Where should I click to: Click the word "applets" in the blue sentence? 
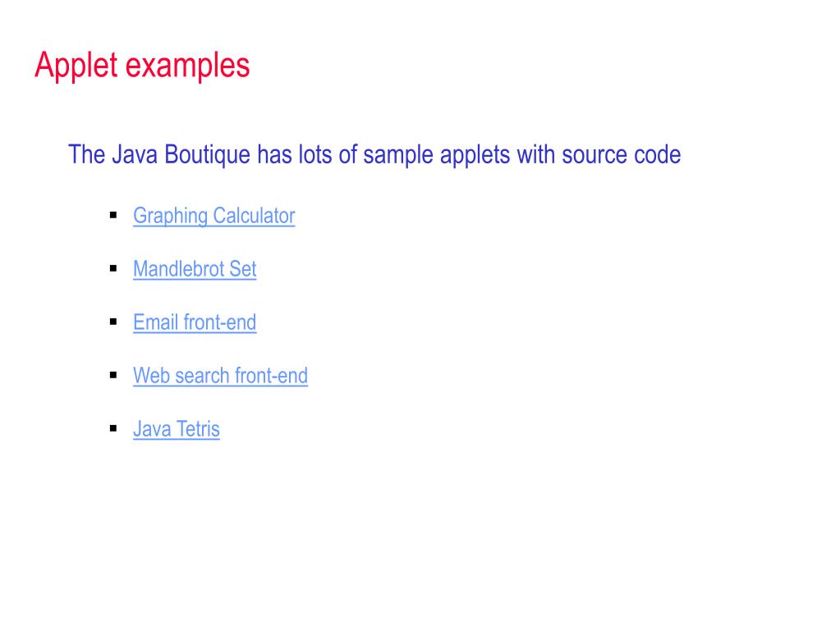[475, 155]
